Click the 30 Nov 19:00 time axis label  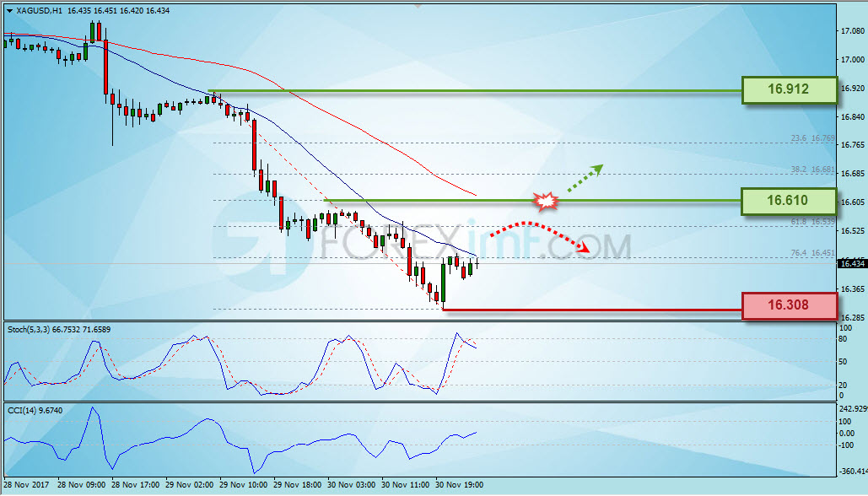pyautogui.click(x=460, y=485)
